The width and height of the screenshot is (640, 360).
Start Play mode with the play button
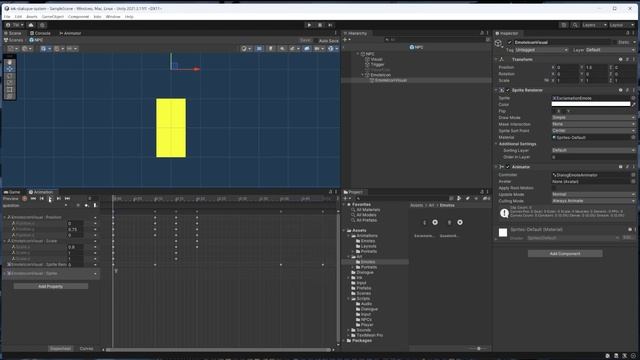pyautogui.click(x=309, y=25)
